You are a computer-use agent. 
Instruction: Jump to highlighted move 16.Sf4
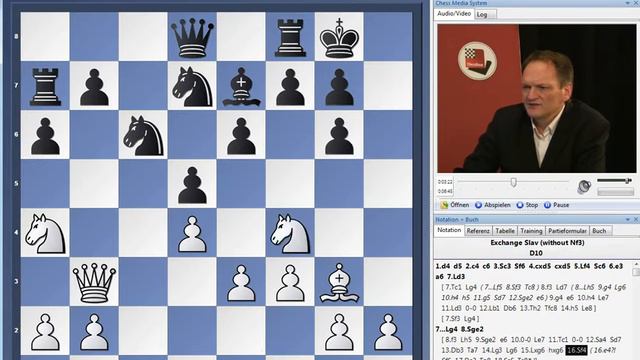[x=576, y=350]
